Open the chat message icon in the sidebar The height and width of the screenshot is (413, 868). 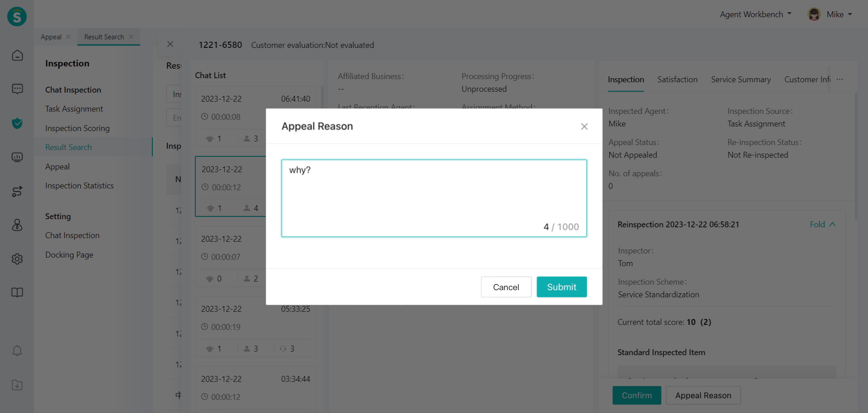pyautogui.click(x=17, y=89)
